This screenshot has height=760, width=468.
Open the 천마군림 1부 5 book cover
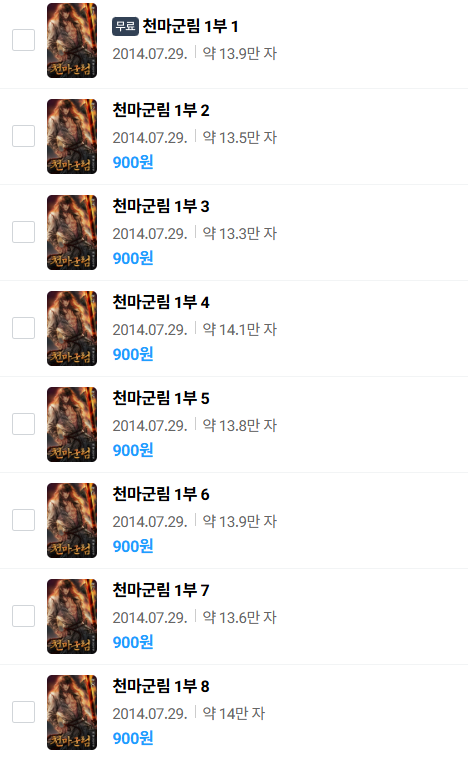(x=72, y=424)
